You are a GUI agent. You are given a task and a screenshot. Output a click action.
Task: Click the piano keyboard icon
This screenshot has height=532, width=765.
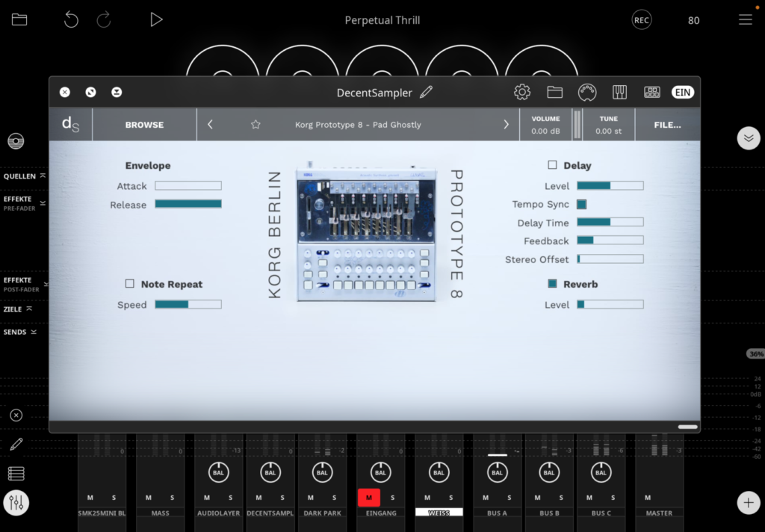(619, 93)
